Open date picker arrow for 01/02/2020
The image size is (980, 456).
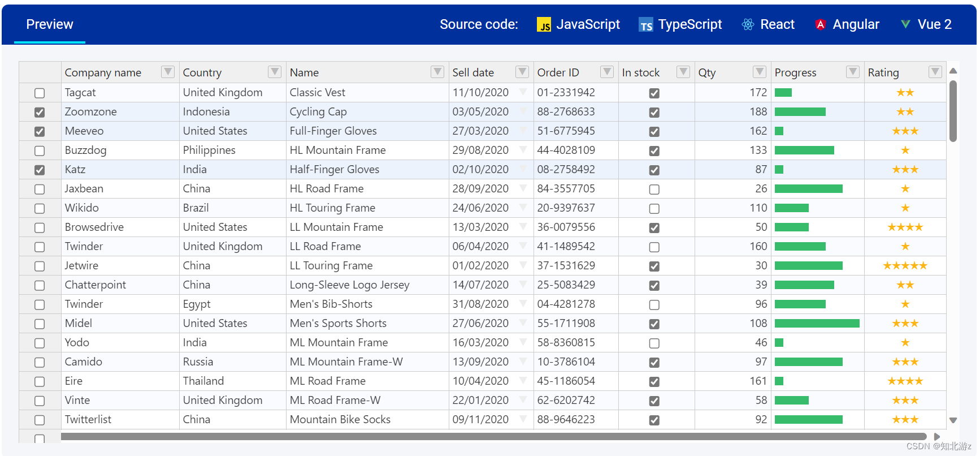pyautogui.click(x=523, y=265)
